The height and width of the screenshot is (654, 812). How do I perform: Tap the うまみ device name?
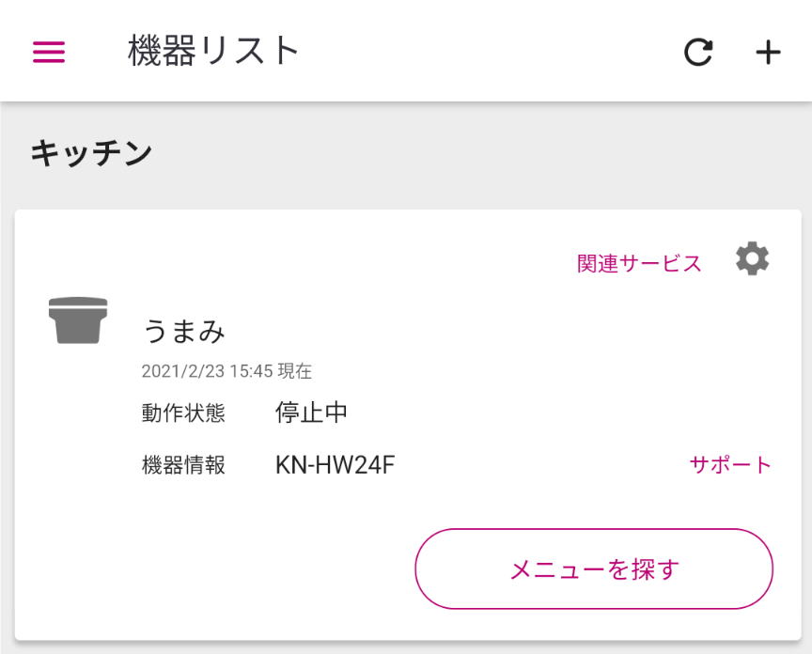click(184, 331)
